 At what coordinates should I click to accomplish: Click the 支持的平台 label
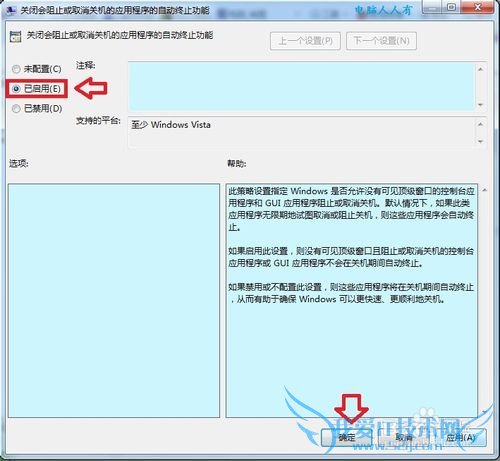click(98, 120)
